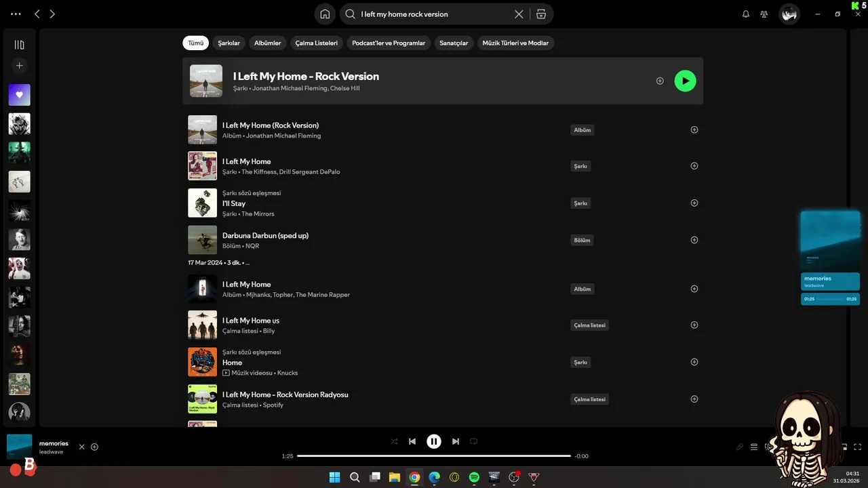Toggle shuffle in the player bar
This screenshot has height=488, width=868.
click(394, 441)
